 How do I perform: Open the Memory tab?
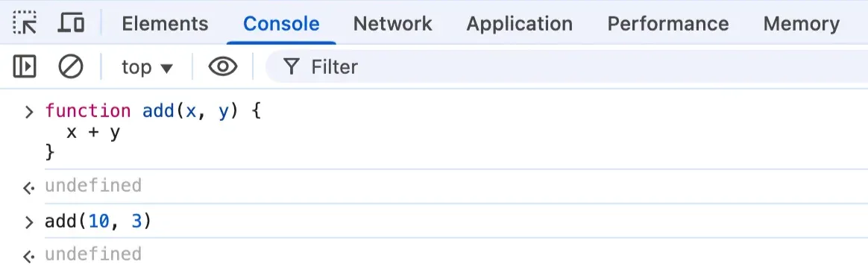(x=801, y=23)
